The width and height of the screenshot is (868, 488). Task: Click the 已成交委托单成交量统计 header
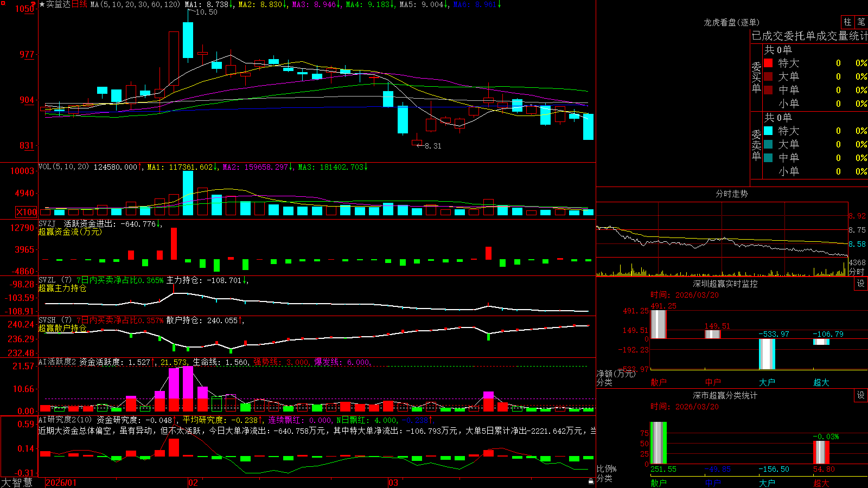809,36
